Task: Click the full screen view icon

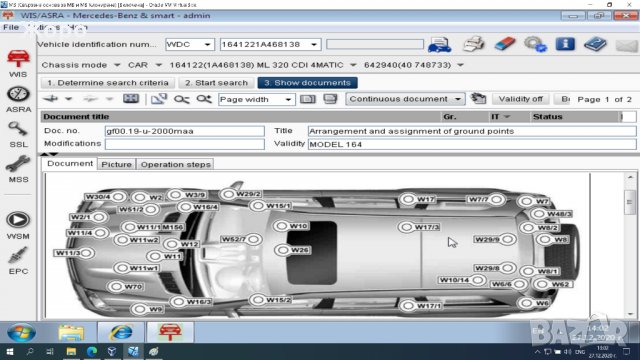Action: pos(131,99)
